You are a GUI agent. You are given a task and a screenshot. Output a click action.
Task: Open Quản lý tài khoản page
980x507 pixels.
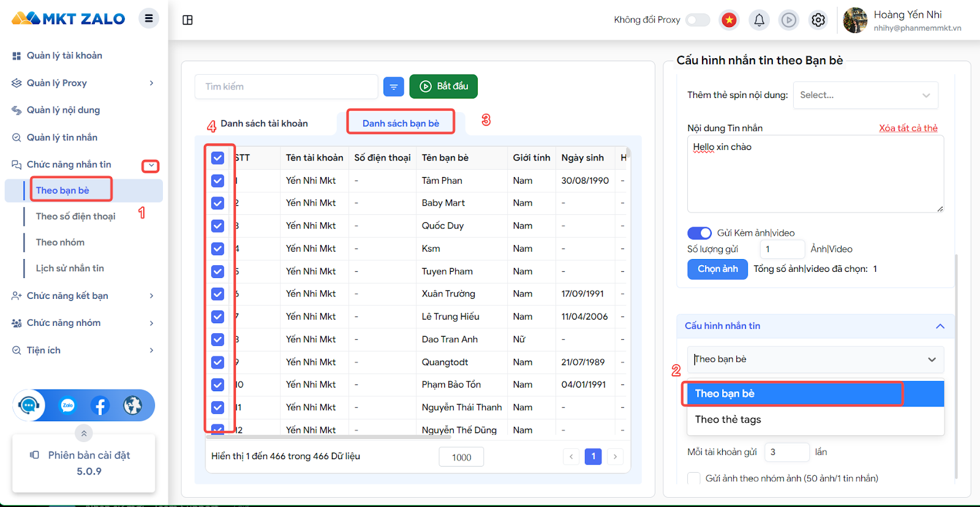[x=64, y=56]
